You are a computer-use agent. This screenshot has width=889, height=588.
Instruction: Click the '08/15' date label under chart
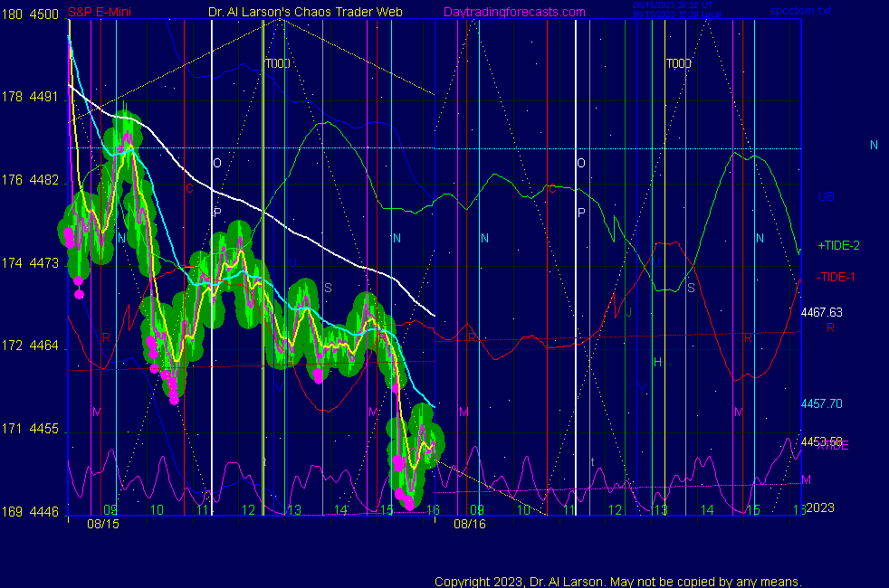pos(103,524)
